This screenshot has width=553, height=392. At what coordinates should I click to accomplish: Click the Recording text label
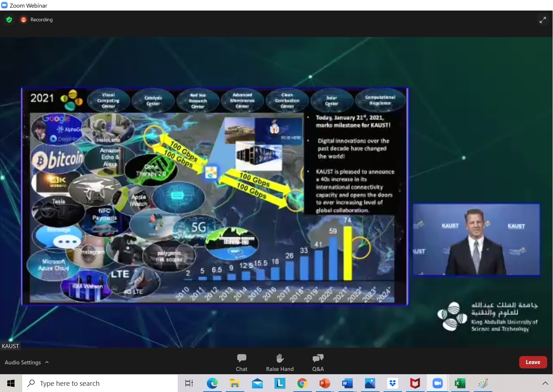(41, 20)
